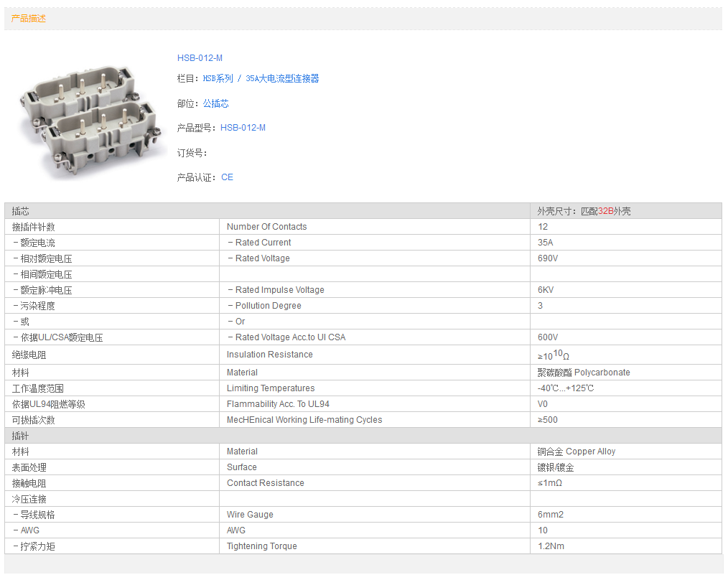This screenshot has height=580, width=728.
Task: Click the CE certification link
Action: point(227,177)
